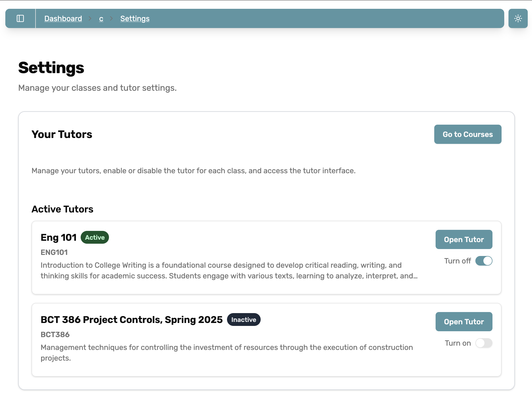Enable the Inactive tutor switch
Image resolution: width=532 pixels, height=418 pixels.
[x=484, y=343]
